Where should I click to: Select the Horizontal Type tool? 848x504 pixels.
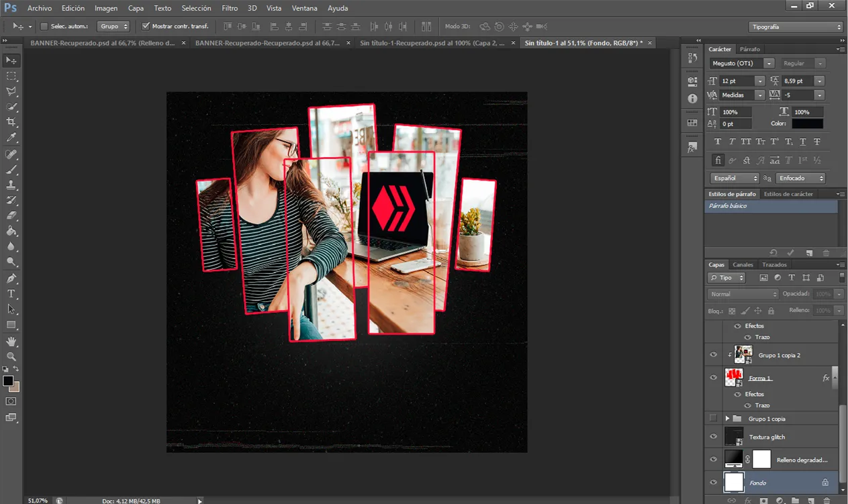click(11, 294)
